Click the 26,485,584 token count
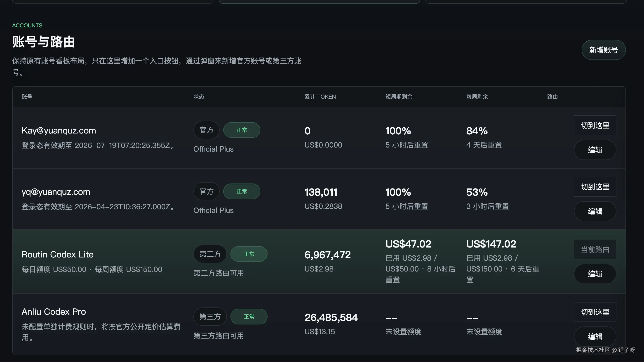 pos(331,317)
